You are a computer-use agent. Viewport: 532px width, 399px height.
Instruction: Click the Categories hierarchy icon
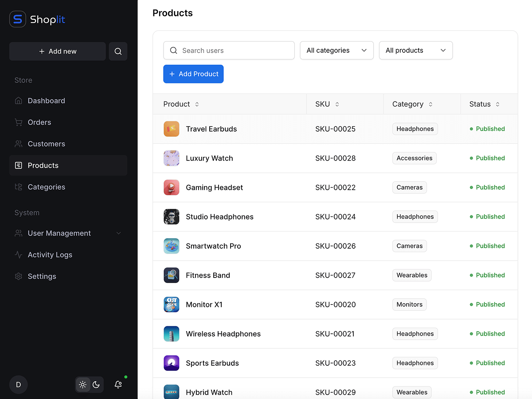(x=18, y=187)
